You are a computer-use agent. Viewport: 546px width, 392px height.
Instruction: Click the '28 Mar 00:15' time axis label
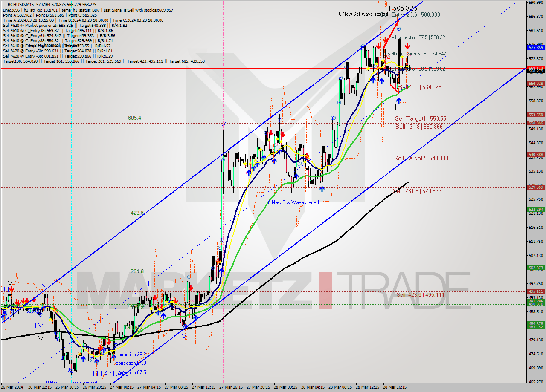[x=285, y=387]
